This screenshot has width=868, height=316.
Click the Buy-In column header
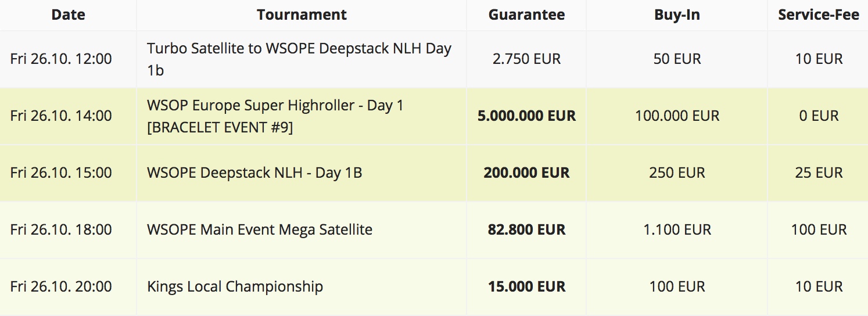(x=677, y=15)
